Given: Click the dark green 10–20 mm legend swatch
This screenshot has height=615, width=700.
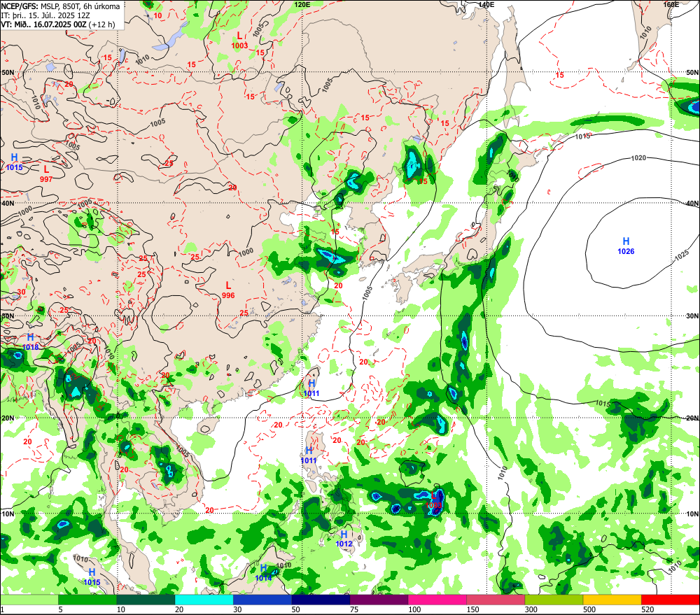Looking at the screenshot, I should click(146, 600).
